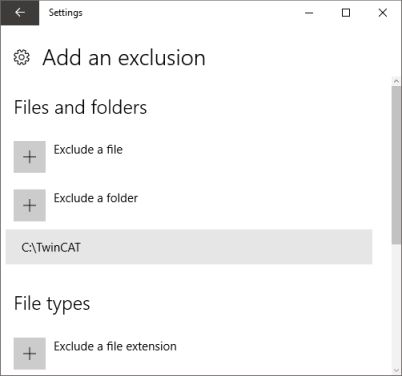The width and height of the screenshot is (402, 376).
Task: Click the File types heading
Action: click(x=52, y=304)
